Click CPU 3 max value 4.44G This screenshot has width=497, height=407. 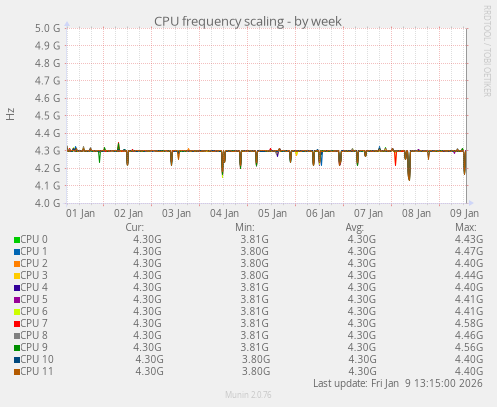[x=469, y=275]
